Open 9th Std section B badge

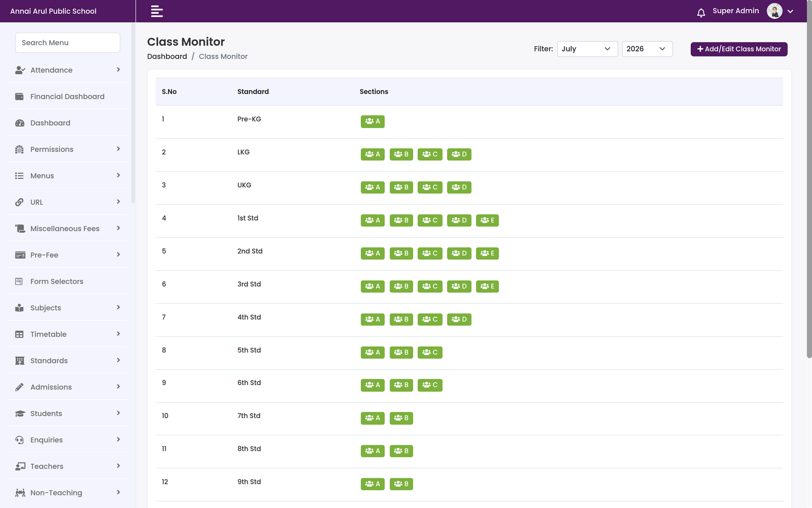[401, 484]
